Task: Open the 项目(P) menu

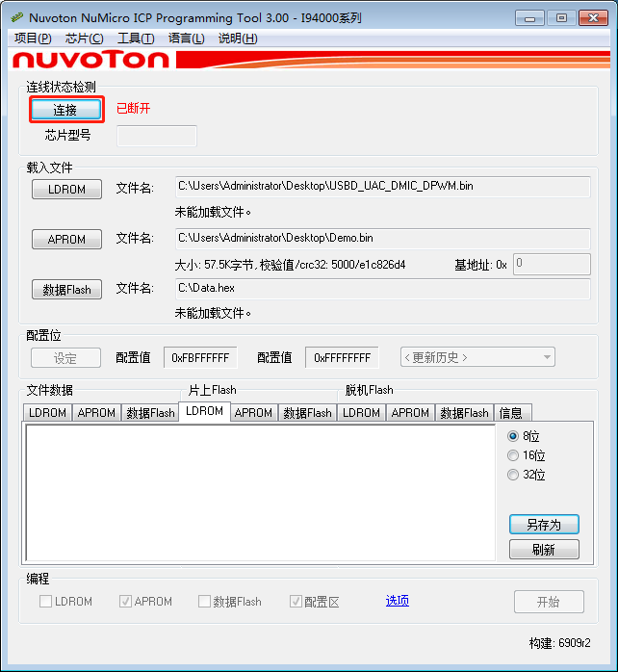Action: (x=33, y=39)
